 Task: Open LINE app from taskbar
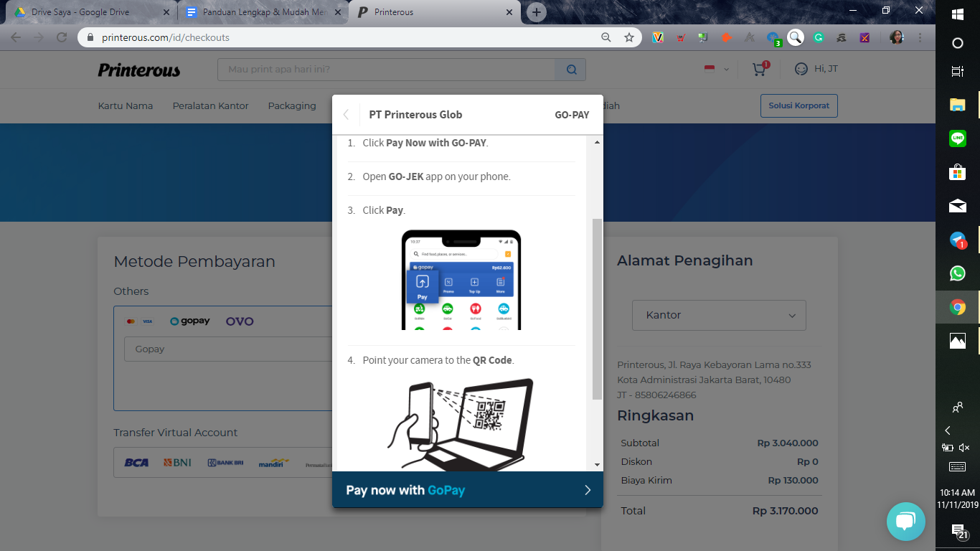point(958,138)
